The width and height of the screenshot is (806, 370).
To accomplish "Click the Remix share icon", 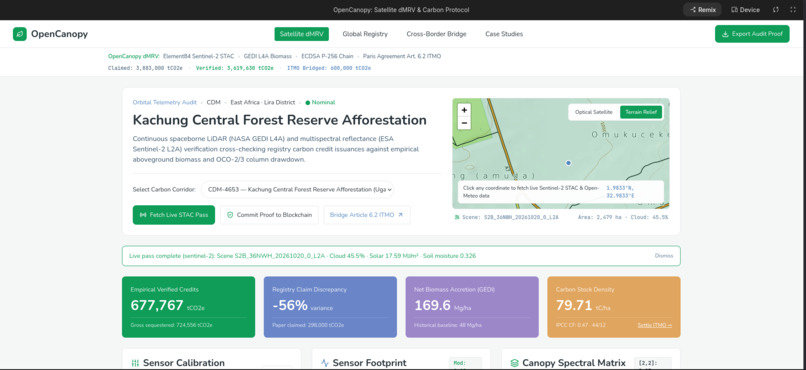I will (x=693, y=10).
